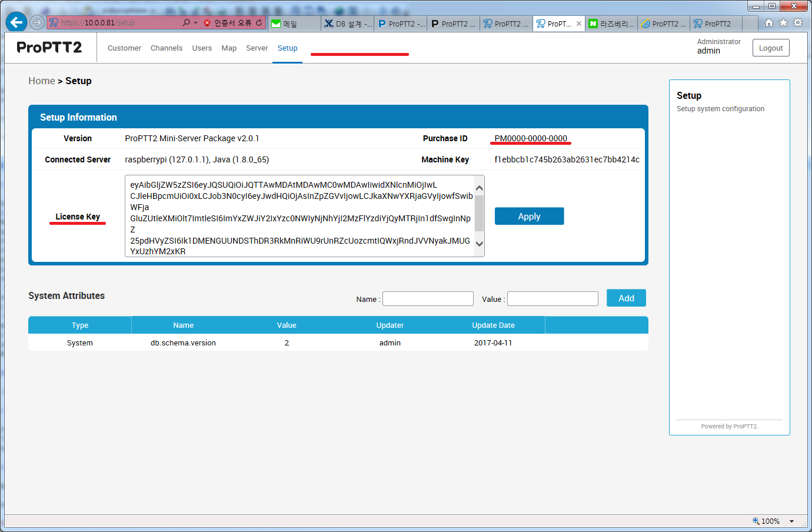This screenshot has height=532, width=812.
Task: Click the browser Forward arrow button
Action: pyautogui.click(x=37, y=22)
